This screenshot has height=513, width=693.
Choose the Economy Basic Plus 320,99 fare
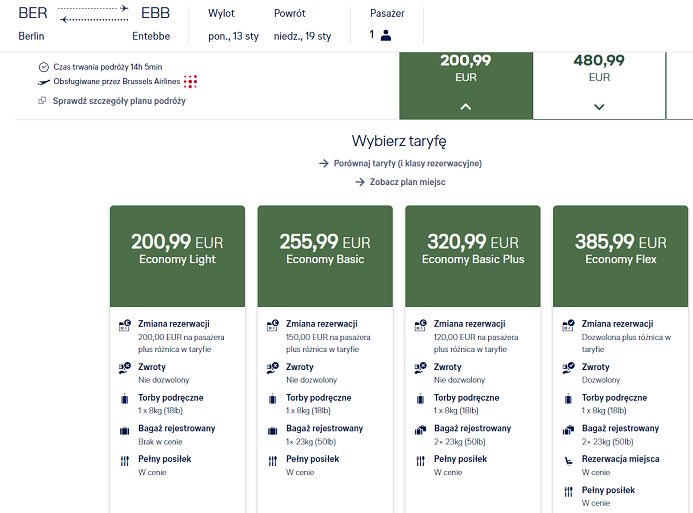pyautogui.click(x=473, y=256)
